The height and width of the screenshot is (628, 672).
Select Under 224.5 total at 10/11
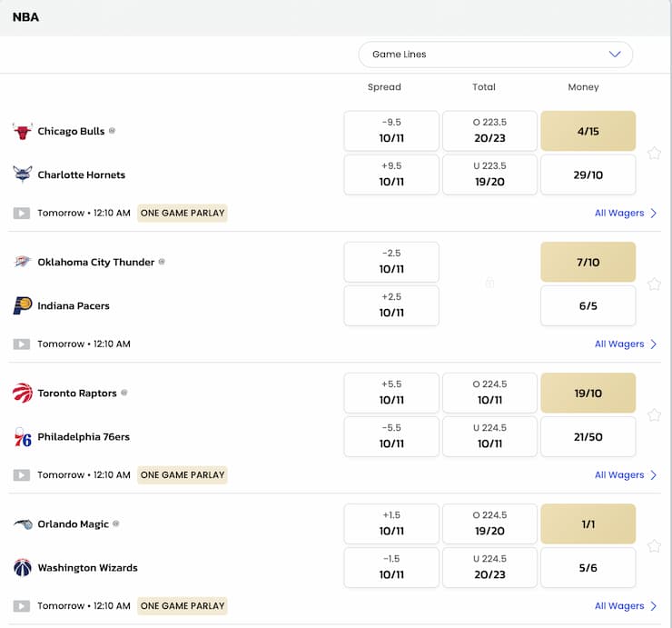tap(489, 436)
